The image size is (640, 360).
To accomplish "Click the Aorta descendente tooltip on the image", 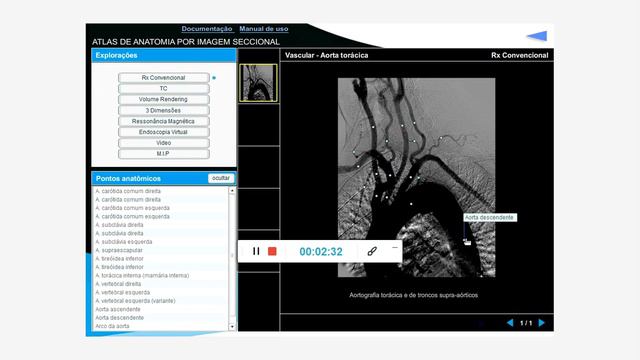I will tap(490, 218).
